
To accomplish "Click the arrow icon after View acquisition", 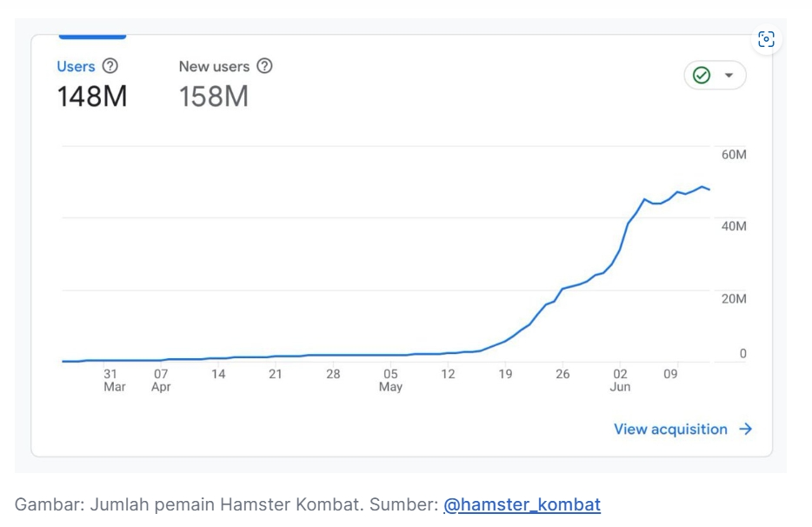I will (745, 429).
